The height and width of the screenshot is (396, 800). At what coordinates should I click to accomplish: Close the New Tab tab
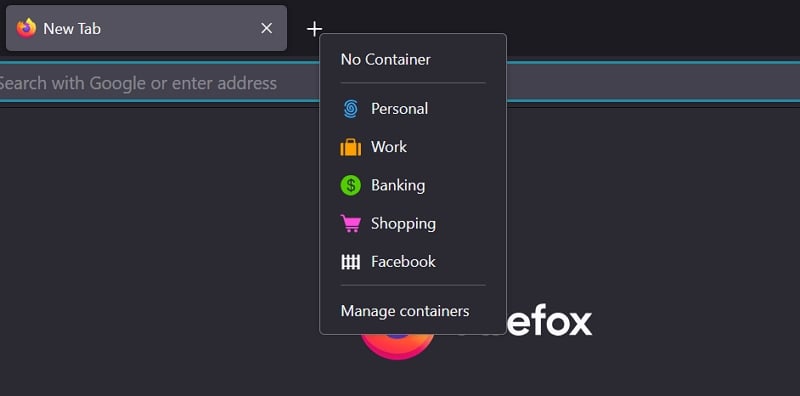click(x=266, y=29)
